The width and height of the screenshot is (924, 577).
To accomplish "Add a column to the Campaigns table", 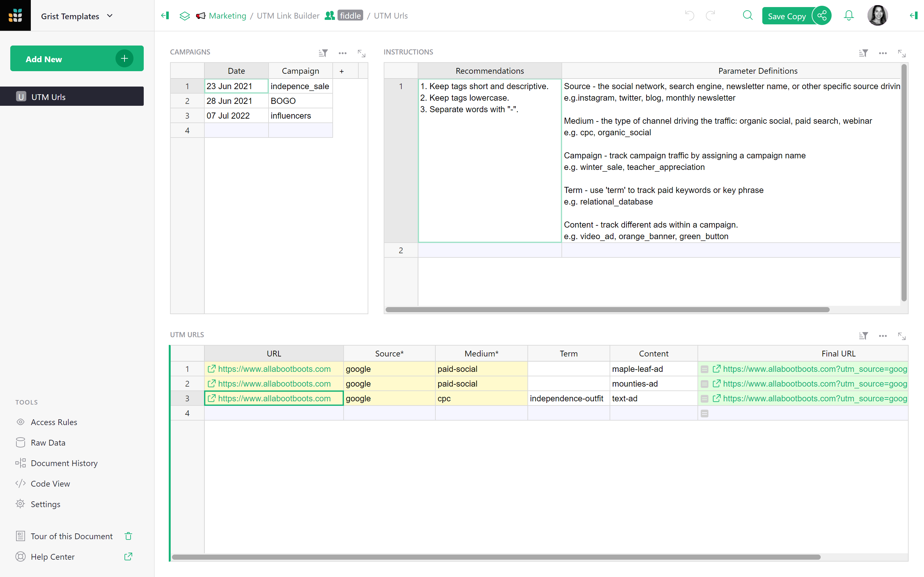I will click(x=341, y=71).
